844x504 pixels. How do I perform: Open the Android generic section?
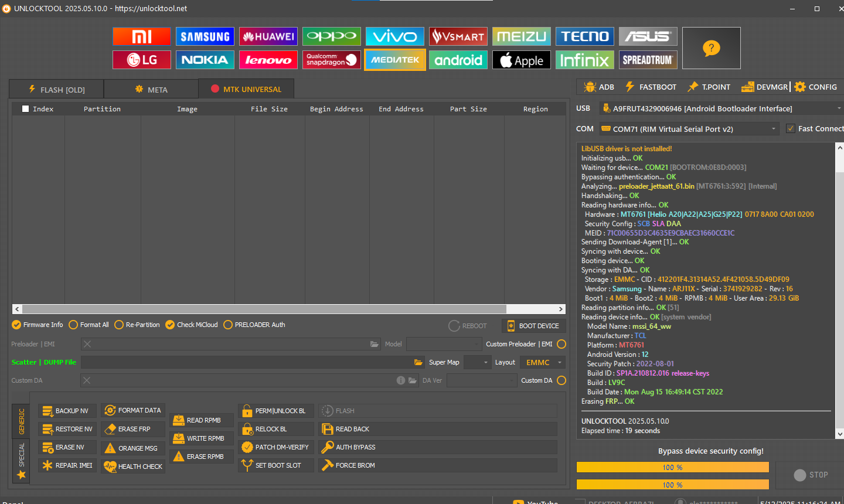tap(458, 60)
